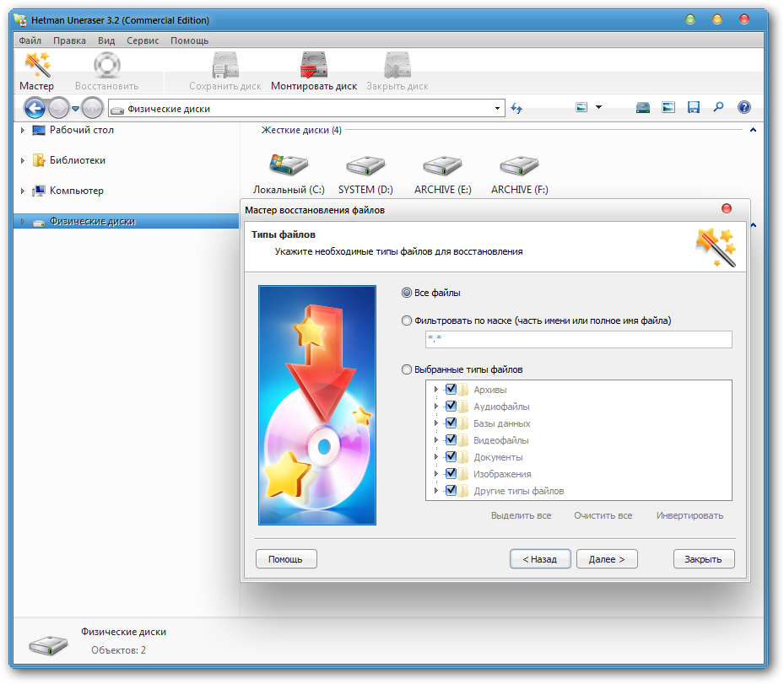The width and height of the screenshot is (784, 684).
Task: Select Выбранные типы файлов radio button
Action: tap(408, 369)
